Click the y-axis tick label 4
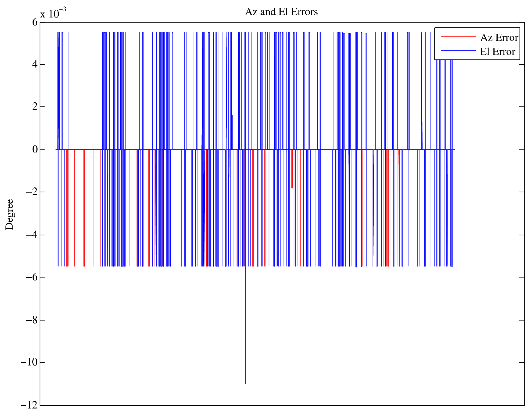This screenshot has width=532, height=415. point(35,64)
